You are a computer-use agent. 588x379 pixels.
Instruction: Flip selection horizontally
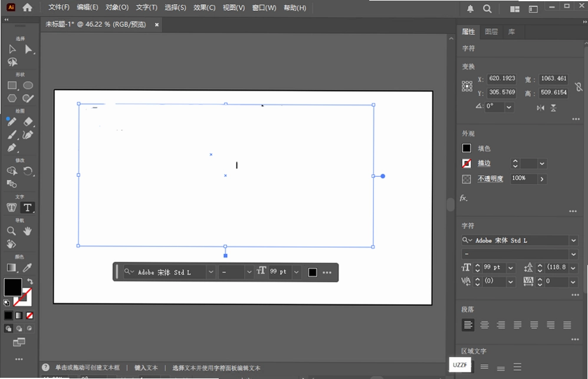(x=540, y=108)
